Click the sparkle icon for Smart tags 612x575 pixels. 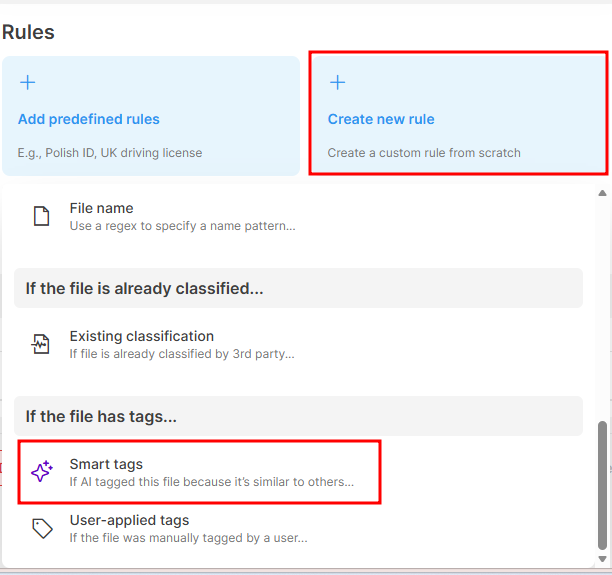pyautogui.click(x=41, y=472)
